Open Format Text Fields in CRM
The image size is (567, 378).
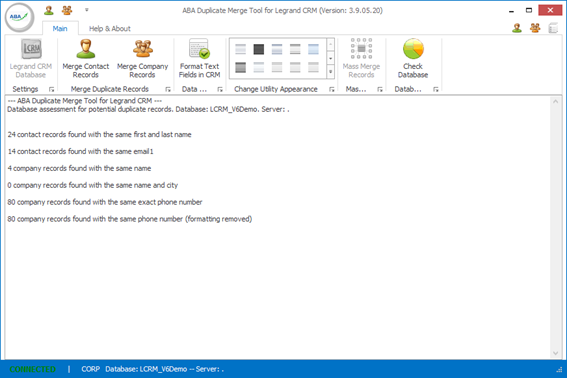tap(199, 59)
